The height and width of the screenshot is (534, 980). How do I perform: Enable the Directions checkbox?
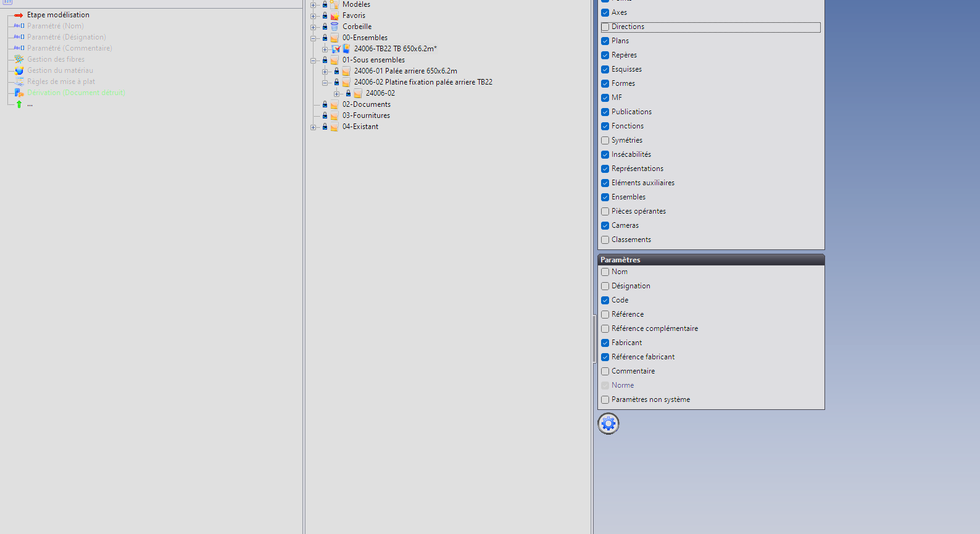605,27
